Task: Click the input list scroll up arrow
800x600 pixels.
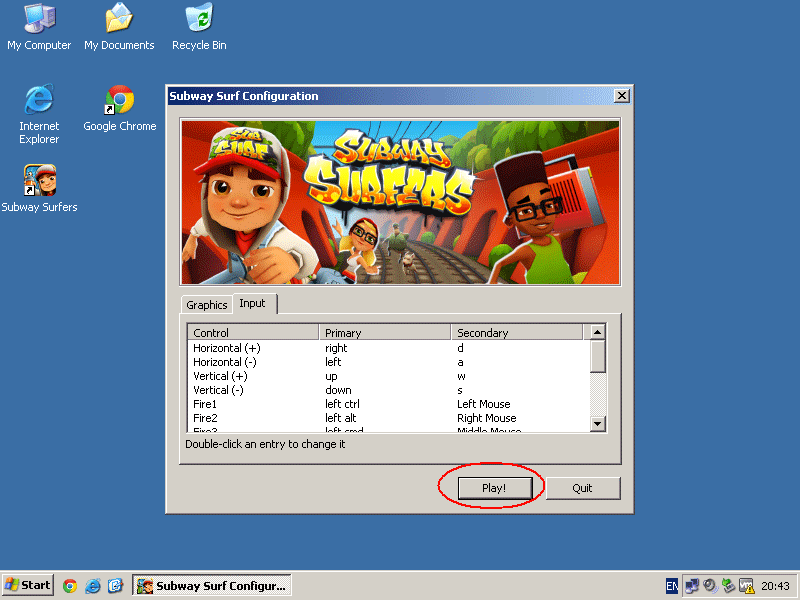Action: (x=597, y=332)
